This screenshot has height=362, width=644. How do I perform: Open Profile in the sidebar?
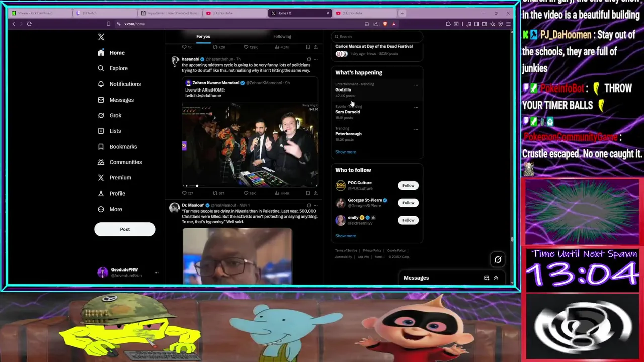pos(111,193)
